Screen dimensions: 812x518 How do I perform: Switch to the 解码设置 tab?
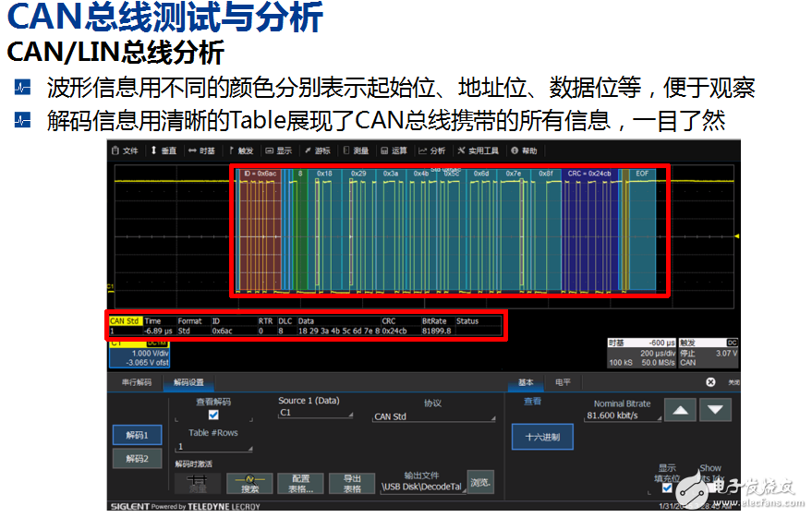(188, 382)
